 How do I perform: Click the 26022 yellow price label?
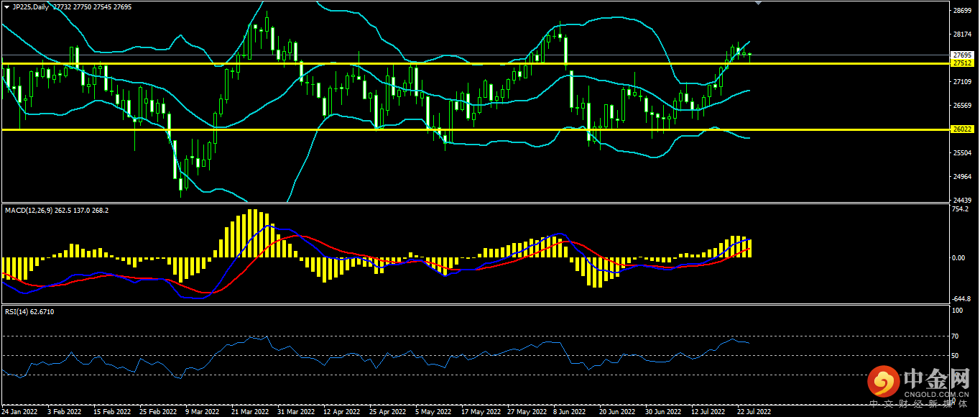click(962, 129)
